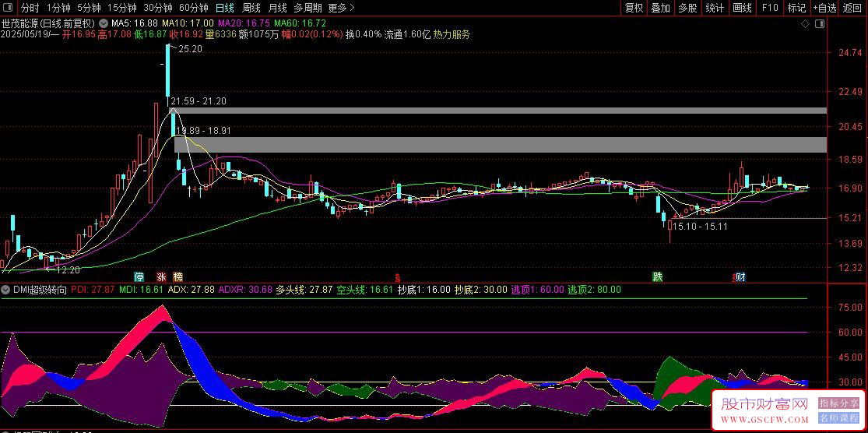Viewport: 868px width, 433px height.
Task: Switch to 60分钟 chart period
Action: (x=194, y=8)
